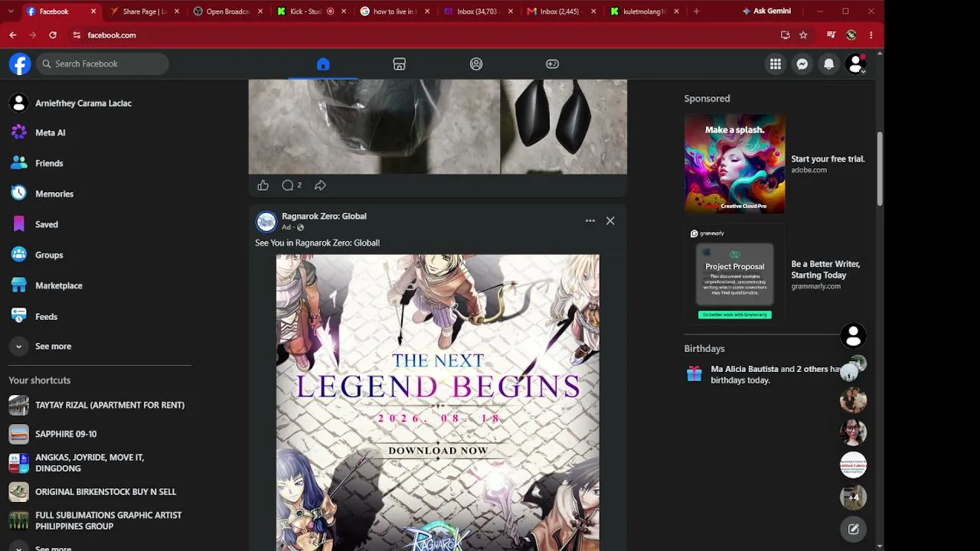Reload the page in the browser toolbar
The height and width of the screenshot is (551, 980).
[x=53, y=35]
